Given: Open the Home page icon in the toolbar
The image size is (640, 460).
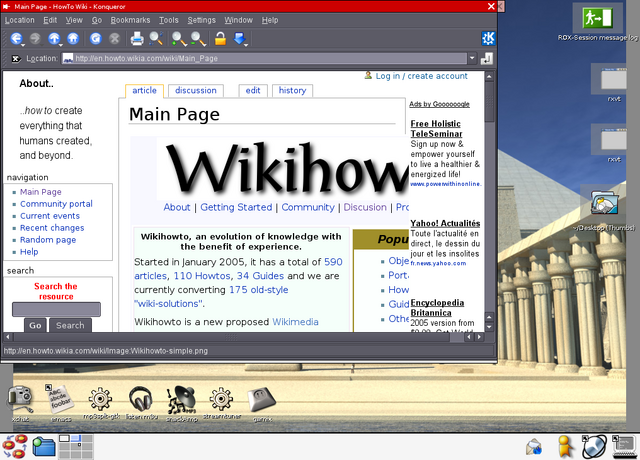Looking at the screenshot, I should click(x=73, y=38).
